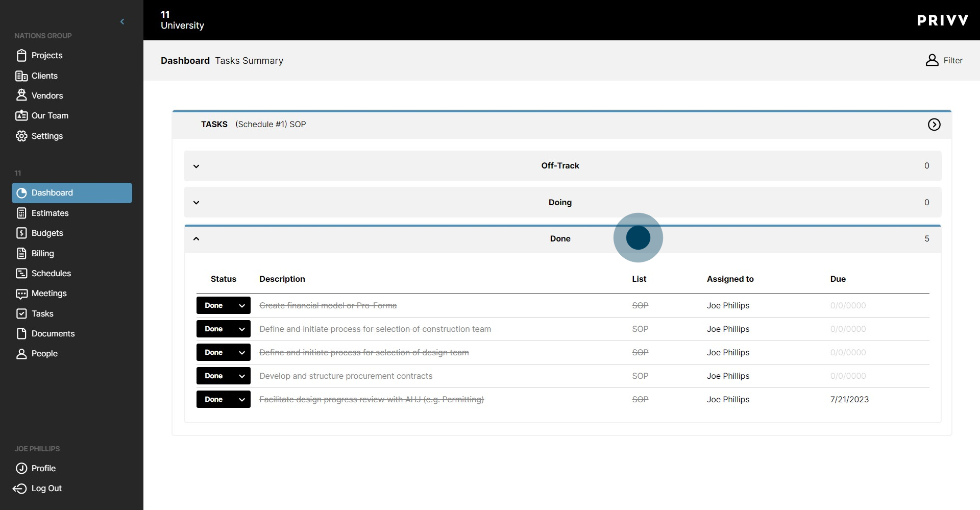Open tasks via the circled arrow icon
The width and height of the screenshot is (980, 510).
pos(934,125)
